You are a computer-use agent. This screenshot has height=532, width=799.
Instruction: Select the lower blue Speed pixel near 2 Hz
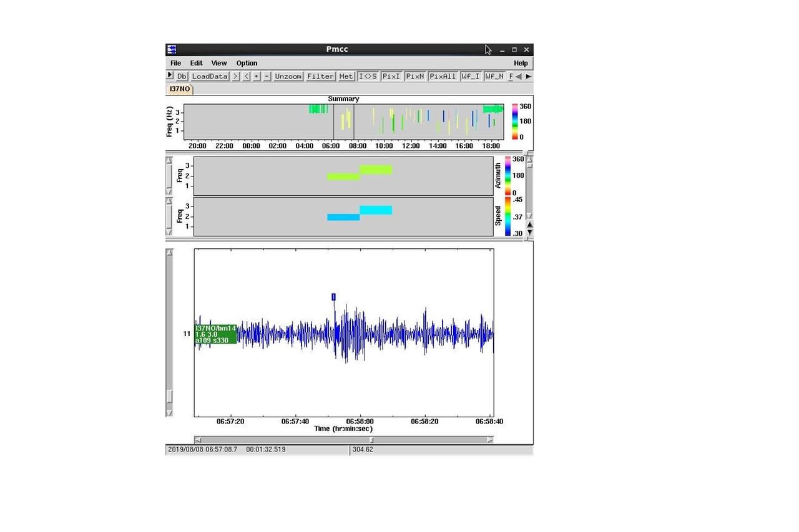click(343, 217)
